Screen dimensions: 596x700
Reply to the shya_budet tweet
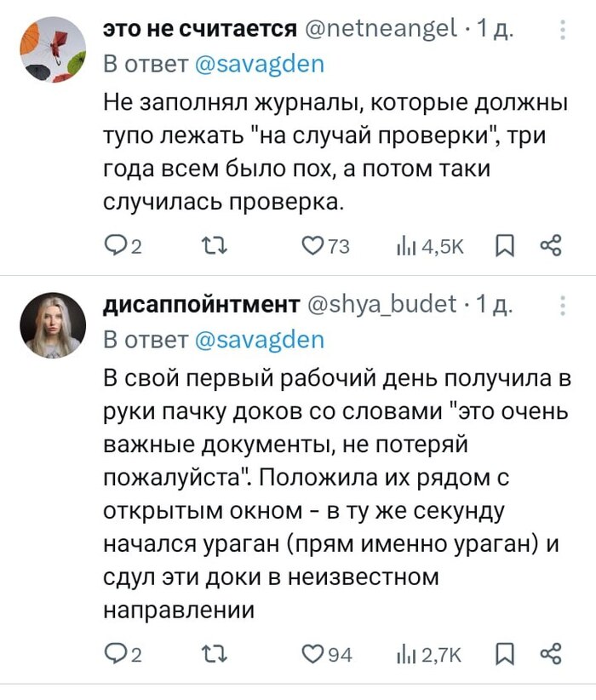point(114,653)
